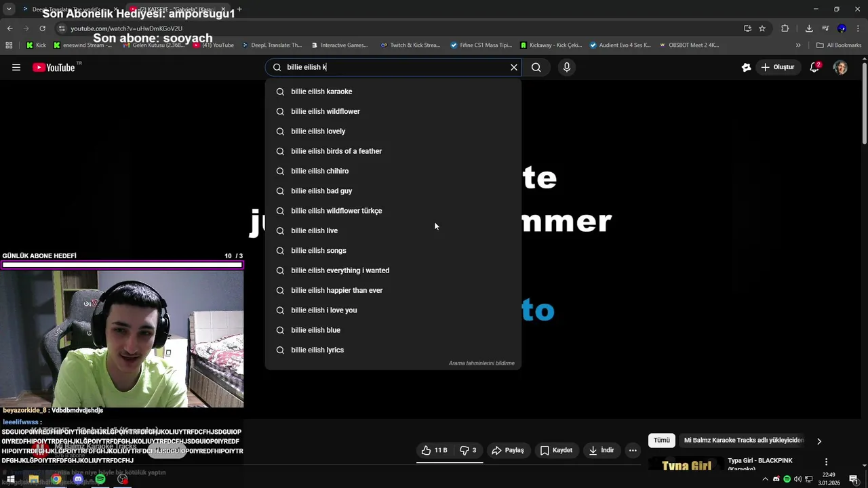
Task: View site information icon in address bar
Action: 62,28
